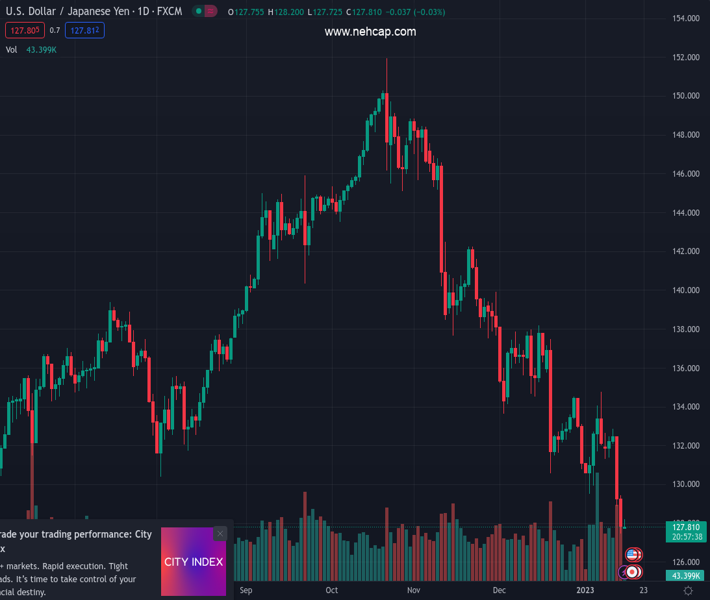This screenshot has height=600, width=710.
Task: Click the 2023 label on the time axis
Action: [585, 591]
